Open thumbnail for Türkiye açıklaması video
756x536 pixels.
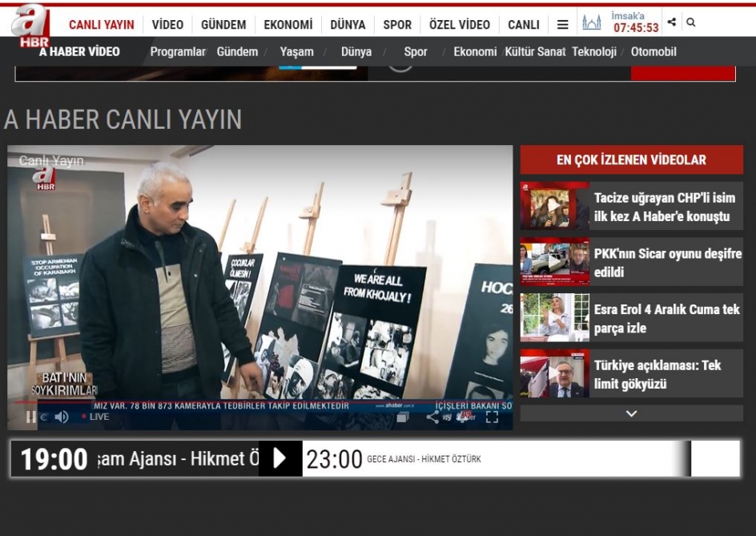pyautogui.click(x=554, y=373)
